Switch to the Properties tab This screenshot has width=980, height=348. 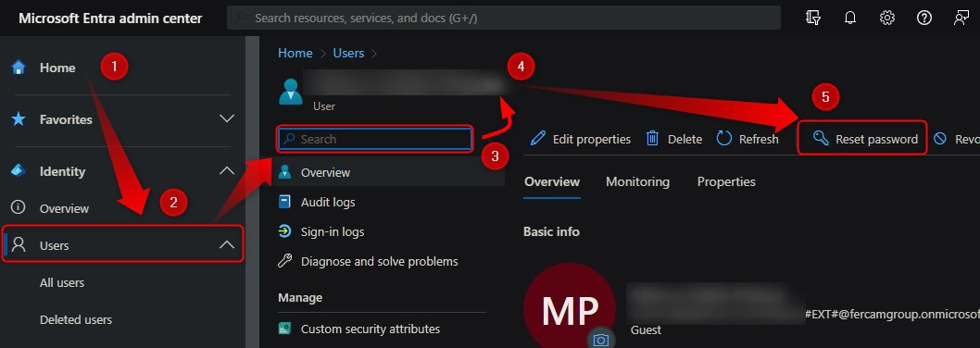(x=726, y=181)
